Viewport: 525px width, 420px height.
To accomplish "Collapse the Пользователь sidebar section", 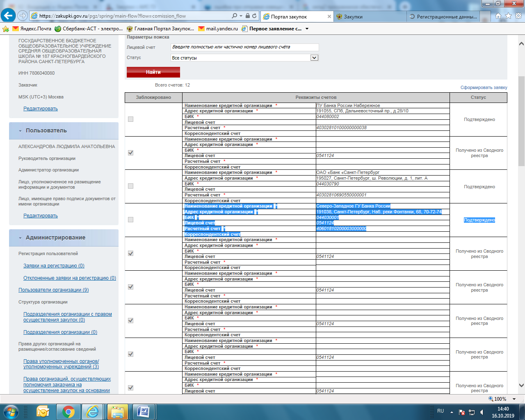I will pos(20,131).
